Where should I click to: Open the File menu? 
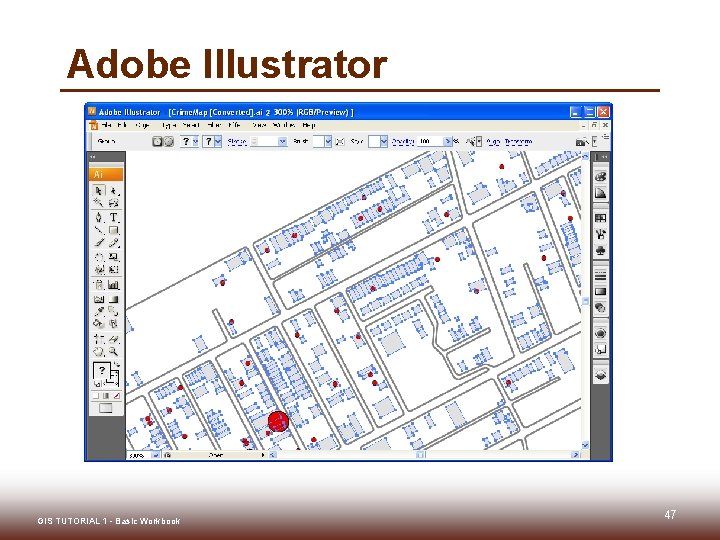coord(107,125)
